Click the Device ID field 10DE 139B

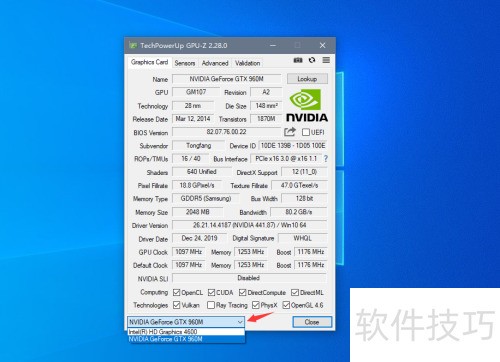tap(293, 146)
